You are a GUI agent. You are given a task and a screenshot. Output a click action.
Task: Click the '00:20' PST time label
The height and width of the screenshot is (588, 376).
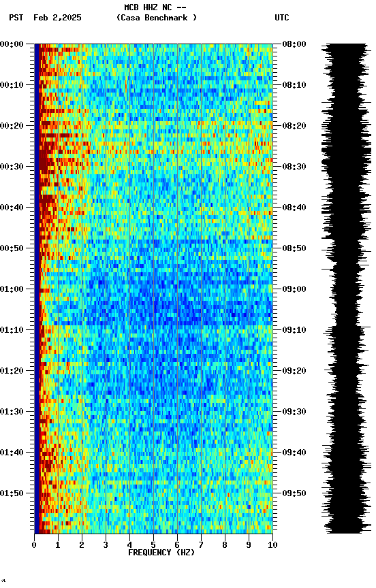(x=12, y=126)
